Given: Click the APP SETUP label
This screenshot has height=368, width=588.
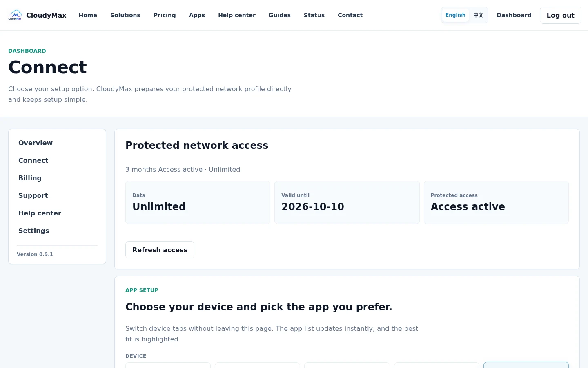Looking at the screenshot, I should 142,290.
